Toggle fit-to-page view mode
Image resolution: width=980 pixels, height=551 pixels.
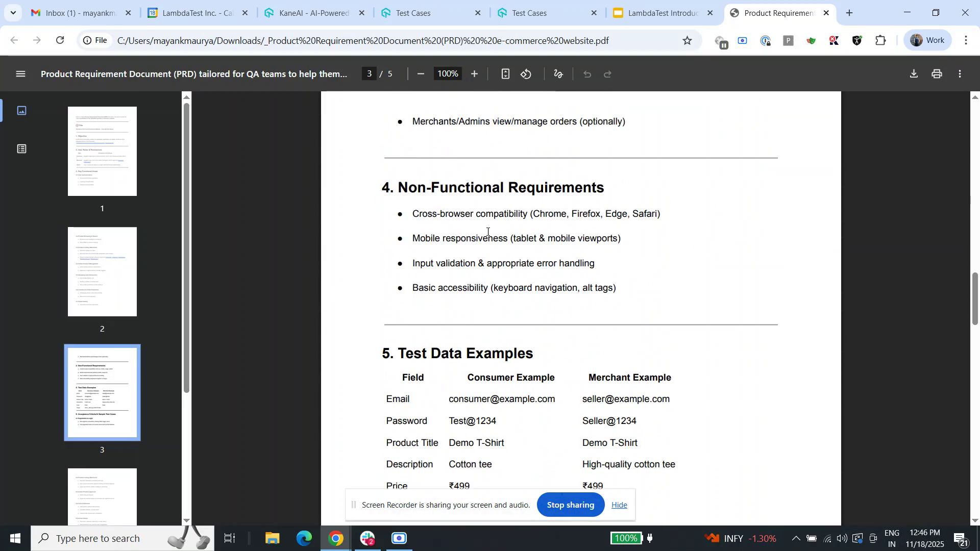pos(505,73)
